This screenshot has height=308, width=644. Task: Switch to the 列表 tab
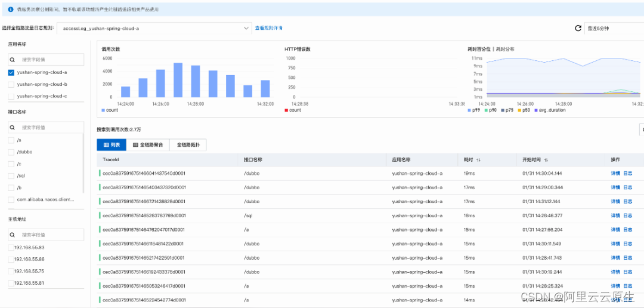(x=112, y=145)
